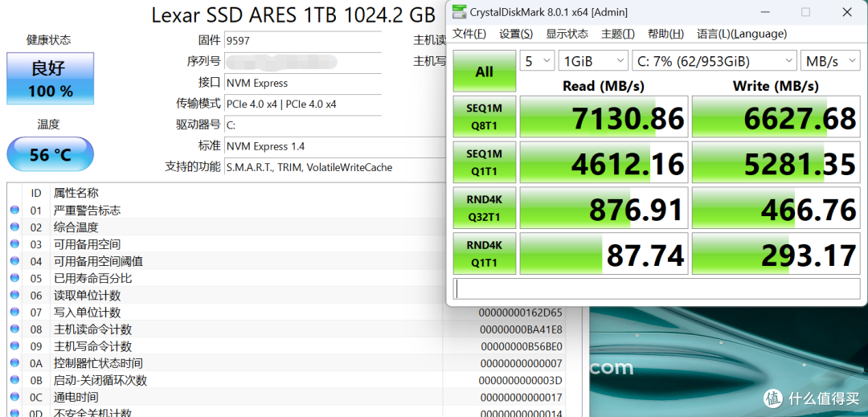Select the 严重警告标志 attribute row

[x=227, y=211]
